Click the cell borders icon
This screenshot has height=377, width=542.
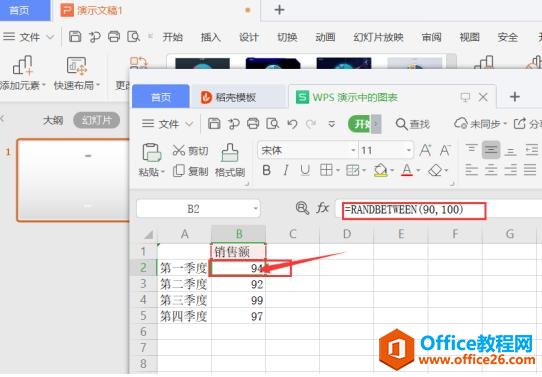[x=326, y=170]
